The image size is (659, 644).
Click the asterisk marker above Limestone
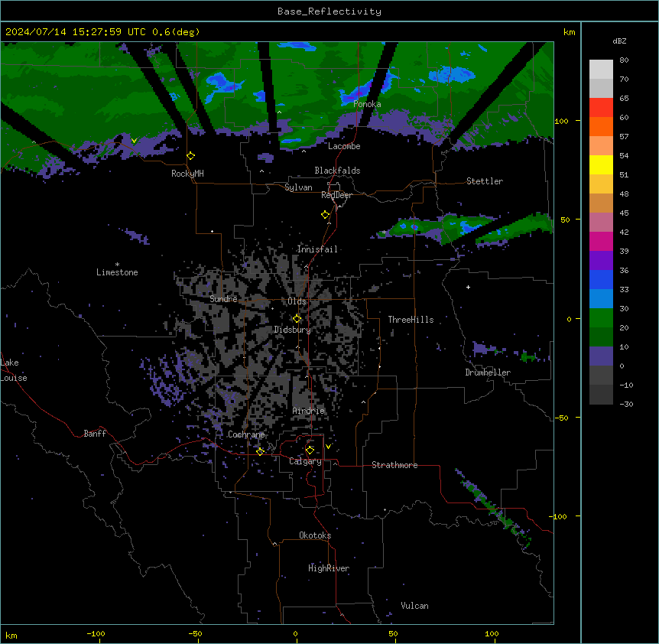point(117,265)
